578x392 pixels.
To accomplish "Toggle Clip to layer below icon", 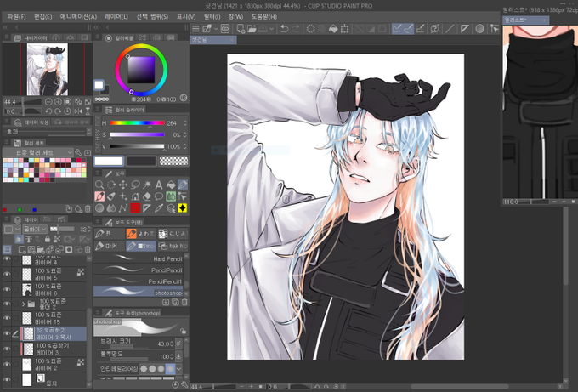I will click(20, 239).
